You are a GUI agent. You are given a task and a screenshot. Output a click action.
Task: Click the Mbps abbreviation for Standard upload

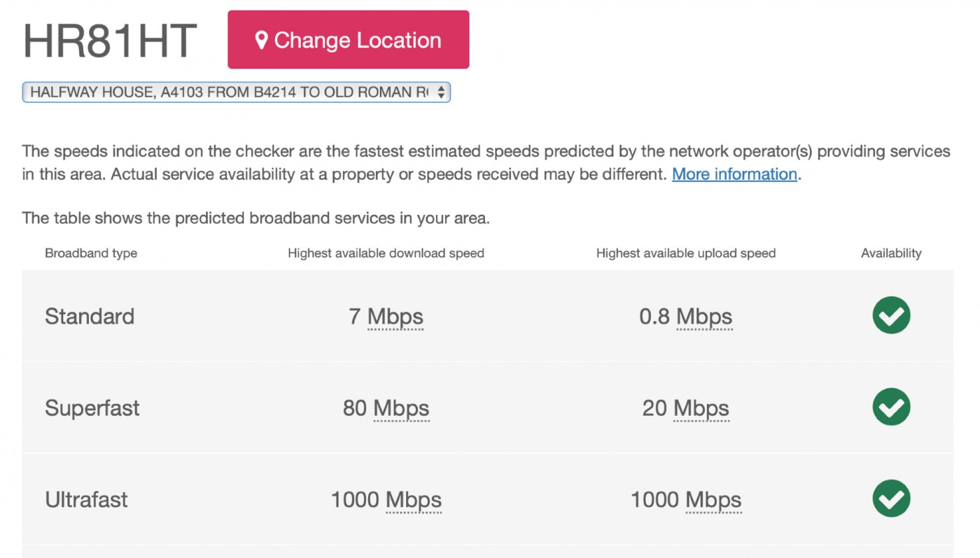(704, 316)
